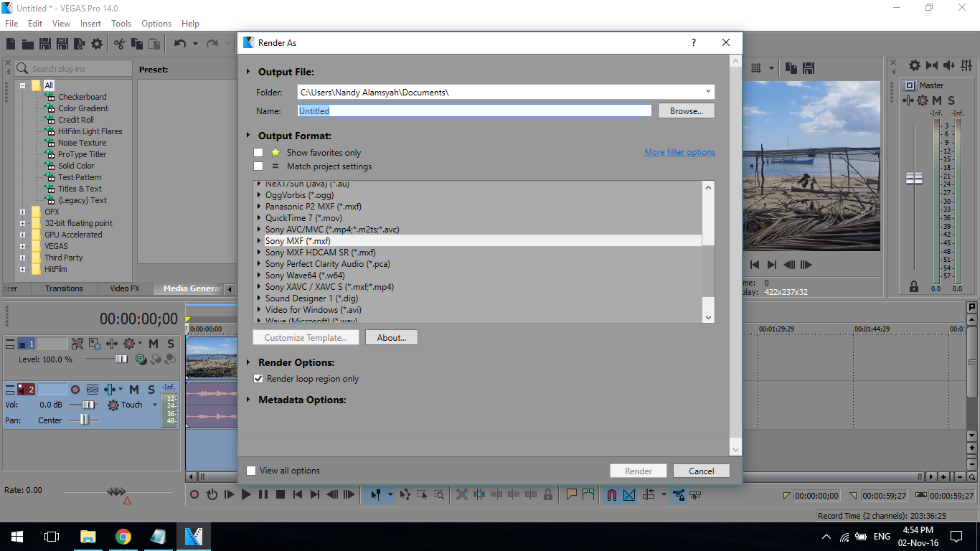
Task: Open the Tools menu
Action: [x=121, y=24]
